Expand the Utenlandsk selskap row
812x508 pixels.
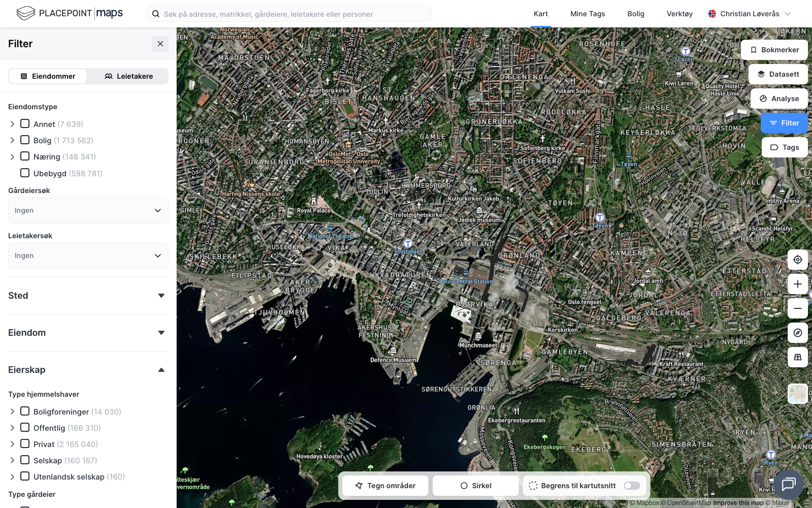coord(12,477)
